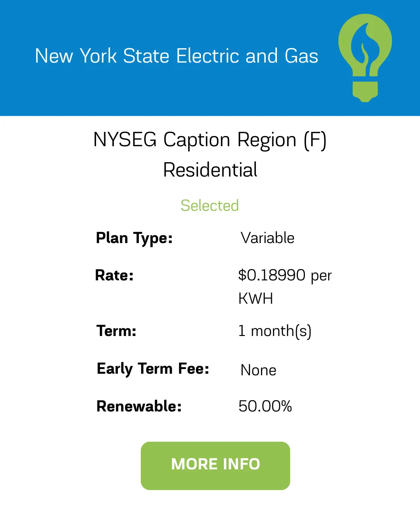Click the Renewable label
The width and height of the screenshot is (420, 525).
coord(139,406)
